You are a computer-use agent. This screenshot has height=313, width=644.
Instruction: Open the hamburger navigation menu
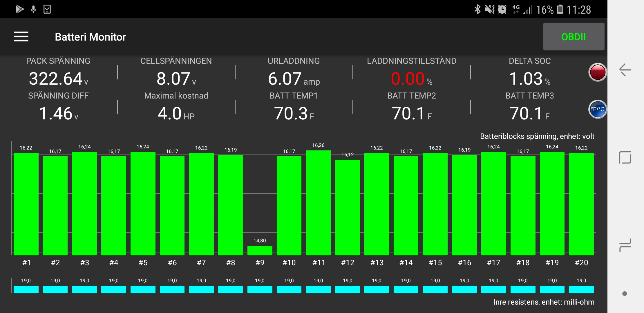tap(21, 37)
